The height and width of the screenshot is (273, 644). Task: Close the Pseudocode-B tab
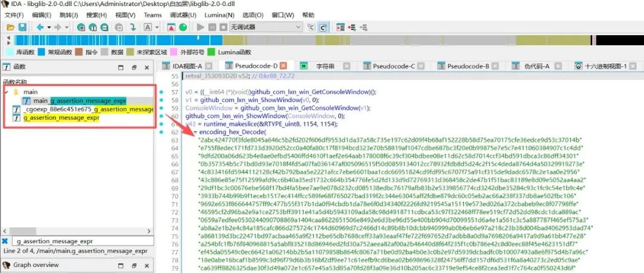[496, 66]
